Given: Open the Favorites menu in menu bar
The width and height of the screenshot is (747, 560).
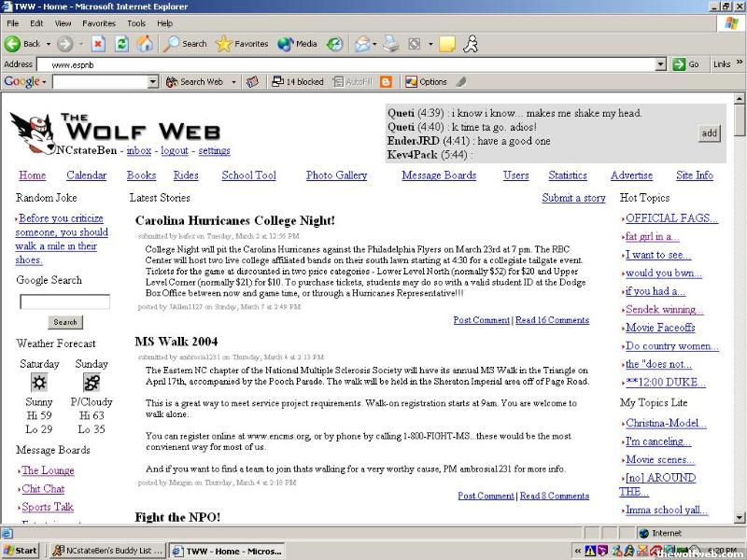Looking at the screenshot, I should click(x=99, y=22).
